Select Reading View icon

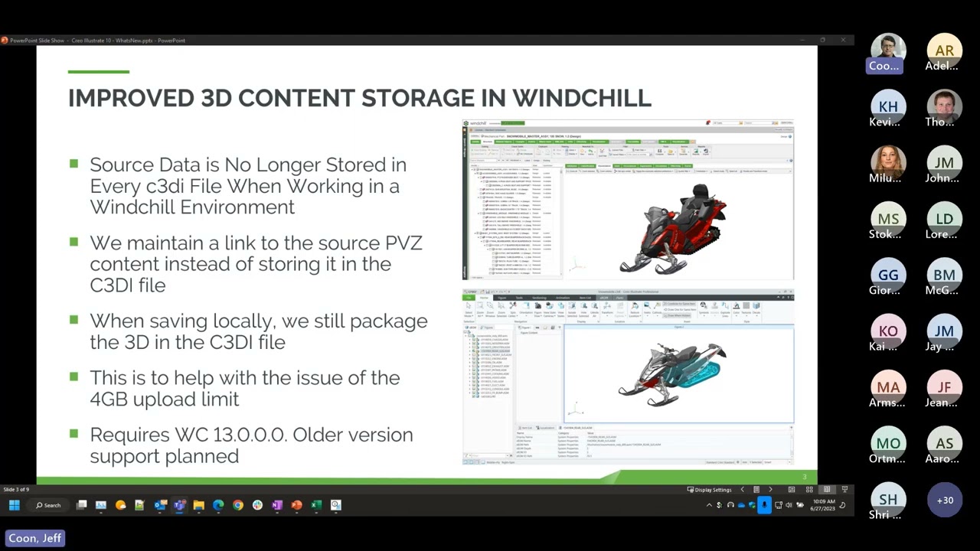point(826,490)
